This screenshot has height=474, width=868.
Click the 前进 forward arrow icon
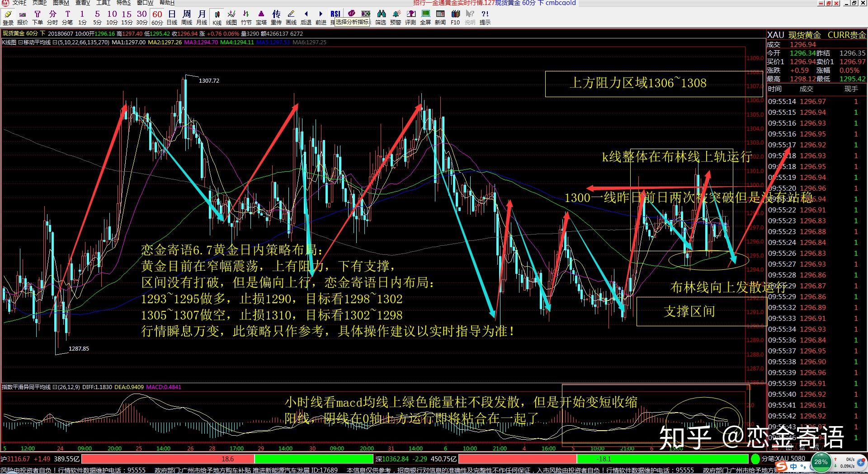click(321, 18)
